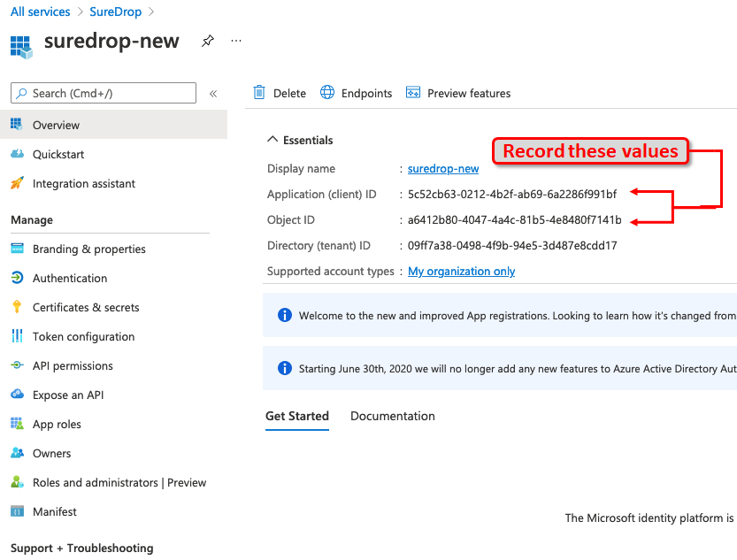Click the Supported account types label
Viewport: 737px width, 560px height.
point(330,271)
